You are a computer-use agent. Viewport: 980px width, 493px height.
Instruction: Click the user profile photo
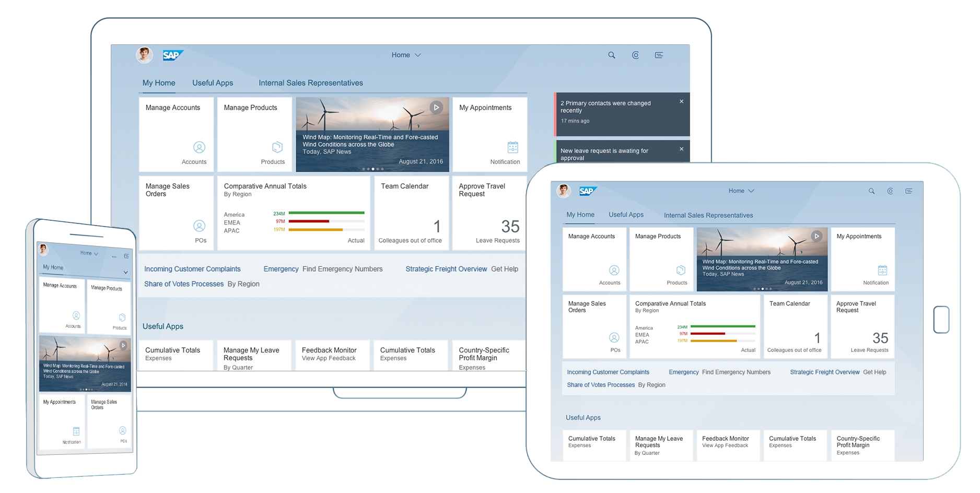pos(144,55)
